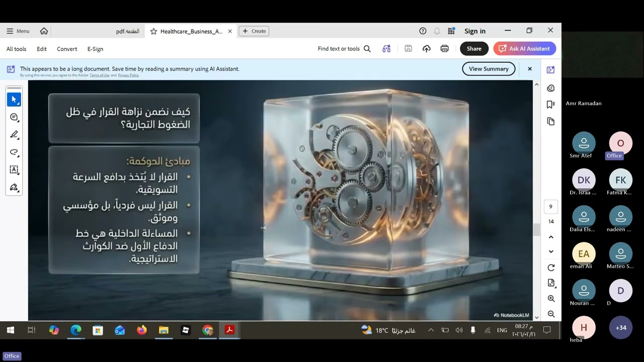Click Sign in
Viewport: 644px width, 362px height.
[x=475, y=31]
